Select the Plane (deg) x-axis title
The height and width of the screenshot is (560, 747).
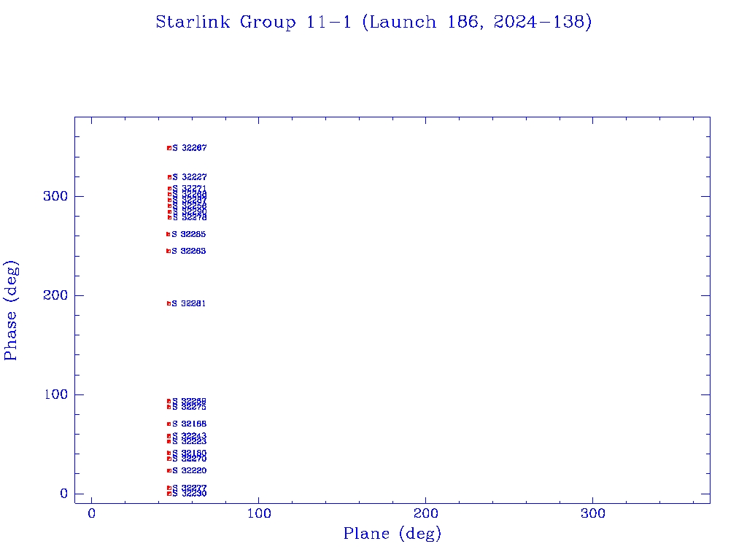pos(392,534)
